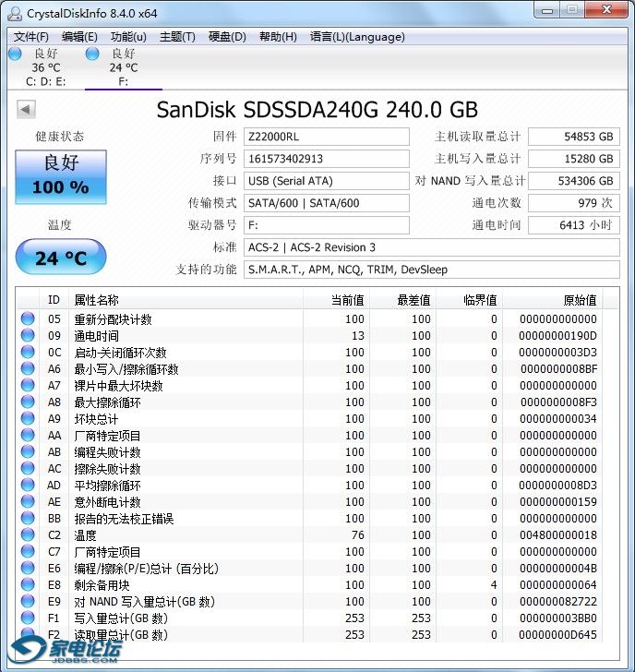Select attribute name 意外断电计数
Viewport: 635px width, 672px height.
pyautogui.click(x=107, y=502)
